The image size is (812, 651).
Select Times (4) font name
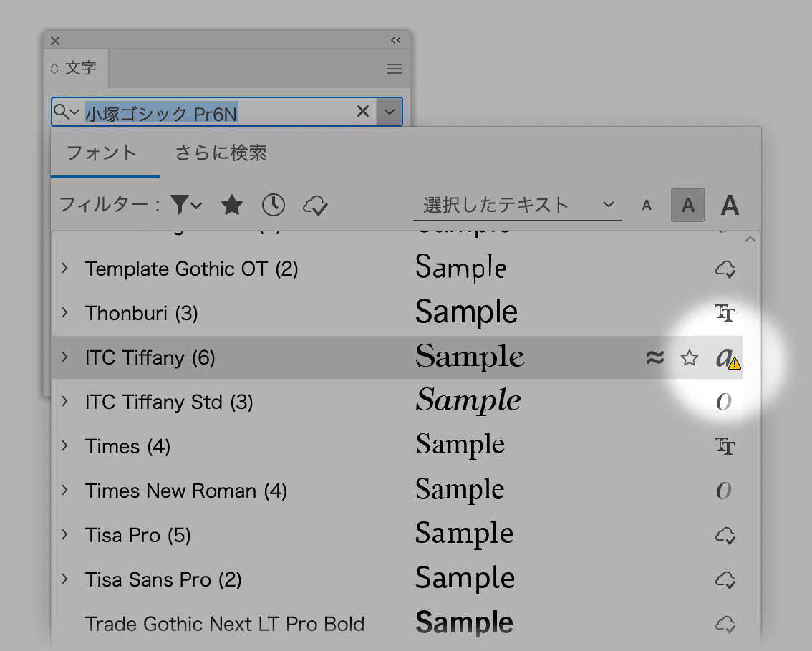pos(127,446)
